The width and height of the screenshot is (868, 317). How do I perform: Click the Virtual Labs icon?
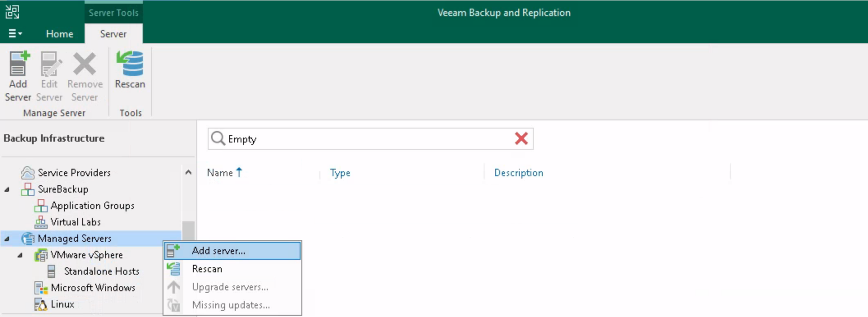coord(41,222)
